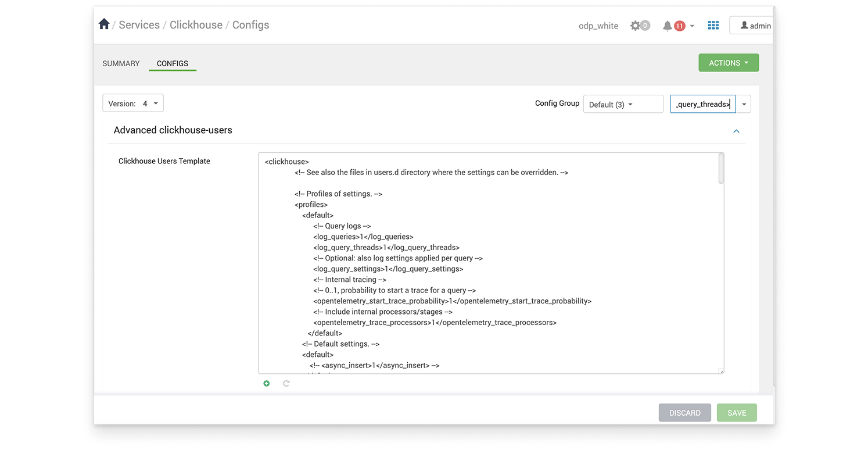The image size is (868, 450).
Task: Open background operations gear icon
Action: (x=635, y=26)
